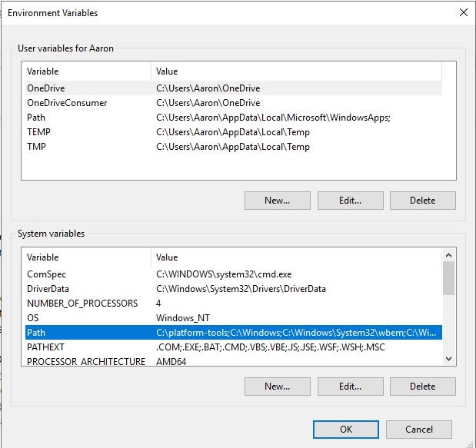Select the NUMBER_OF_PROCESSORS system variable
The width and height of the screenshot is (476, 448).
click(234, 304)
